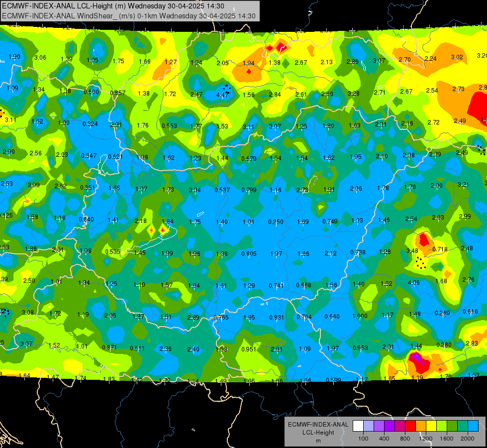The image size is (487, 448).
Task: Click the wind shear value 0.805
Action: tap(249, 254)
